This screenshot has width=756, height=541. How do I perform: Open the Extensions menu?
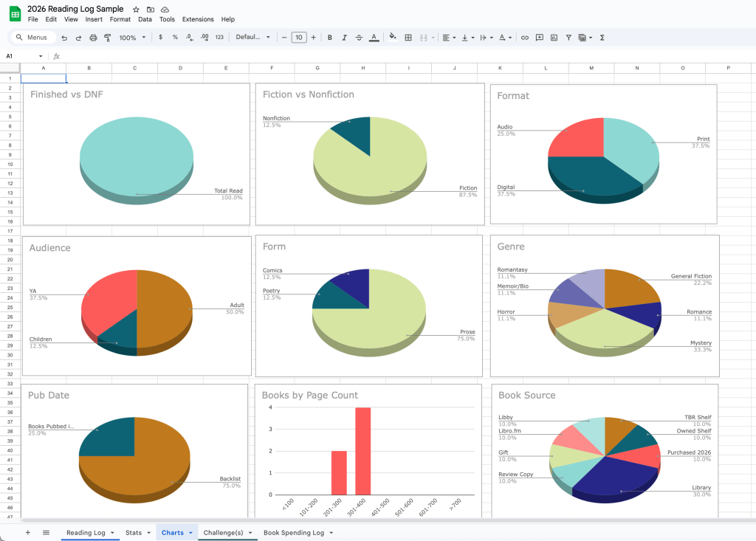(x=198, y=19)
